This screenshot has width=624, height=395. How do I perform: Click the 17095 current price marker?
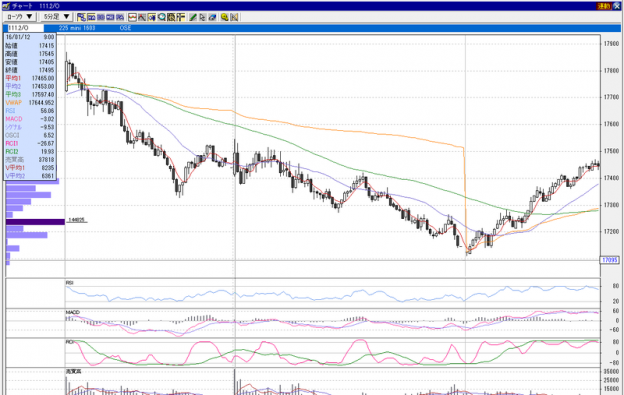[609, 260]
